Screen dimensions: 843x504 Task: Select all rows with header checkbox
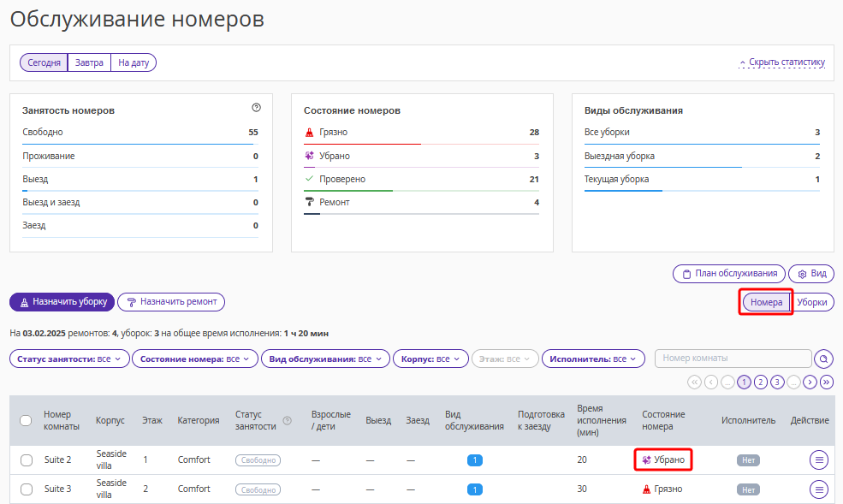click(x=26, y=420)
